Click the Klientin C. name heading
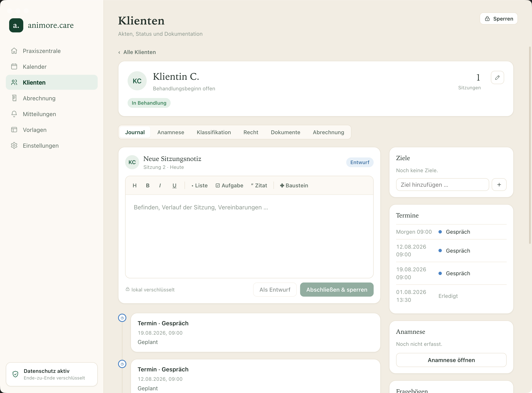This screenshot has height=393, width=532. tap(176, 77)
